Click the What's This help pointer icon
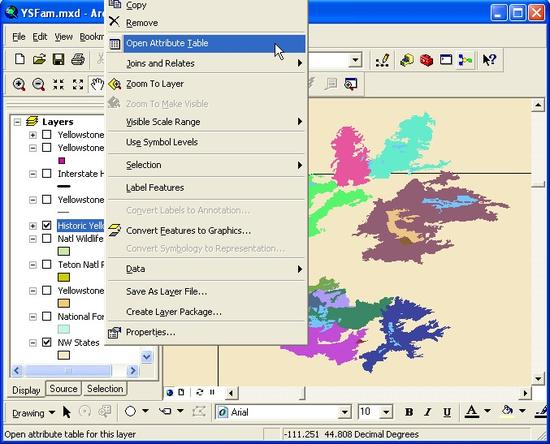 point(489,60)
